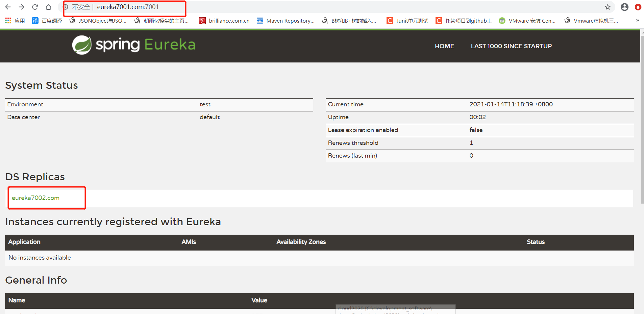Screen dimensions: 644x314
Task: Click the Data center value default
Action: pyautogui.click(x=209, y=117)
